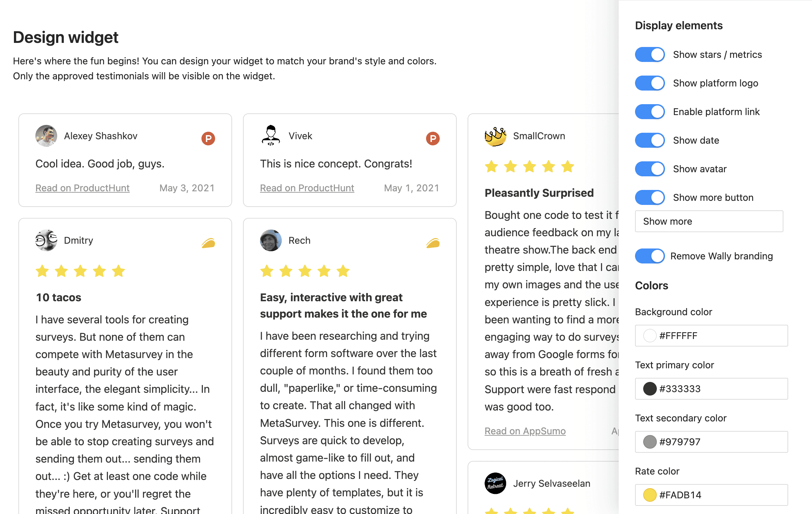Image resolution: width=812 pixels, height=514 pixels.
Task: Toggle the Show avatar switch
Action: pos(649,170)
